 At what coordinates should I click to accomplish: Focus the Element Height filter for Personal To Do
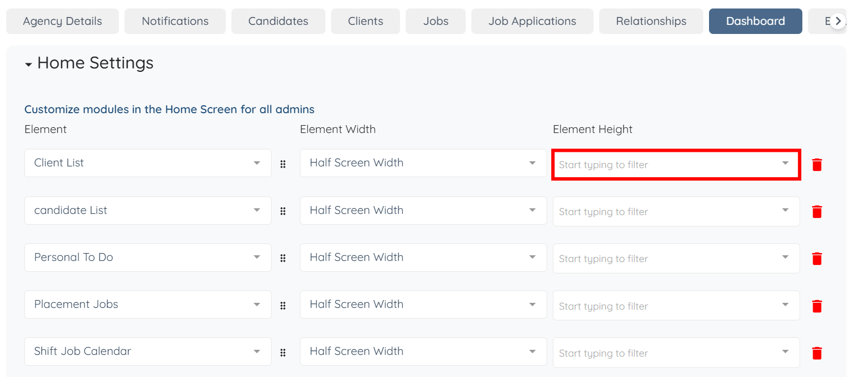[x=668, y=259]
